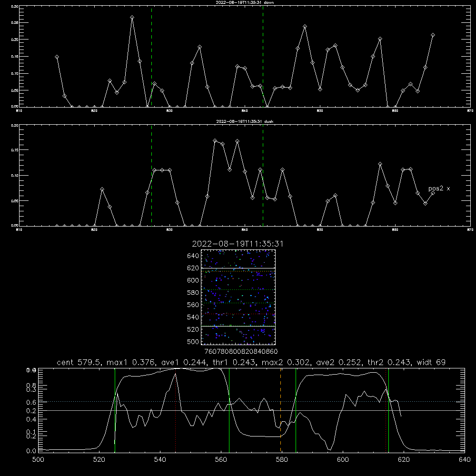The image size is (476, 476).
Task: Click the 0.25 y-axis label of dawn plot
Action: point(15,23)
